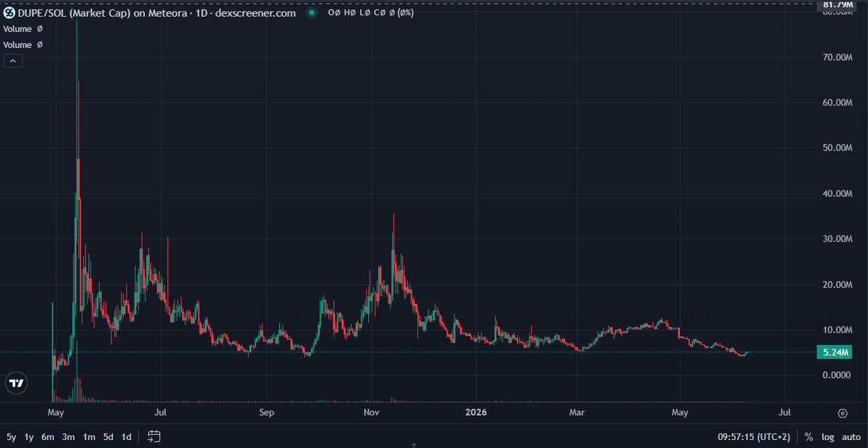Viewport: 868px width, 448px height.
Task: Select the 6m time range
Action: point(48,437)
